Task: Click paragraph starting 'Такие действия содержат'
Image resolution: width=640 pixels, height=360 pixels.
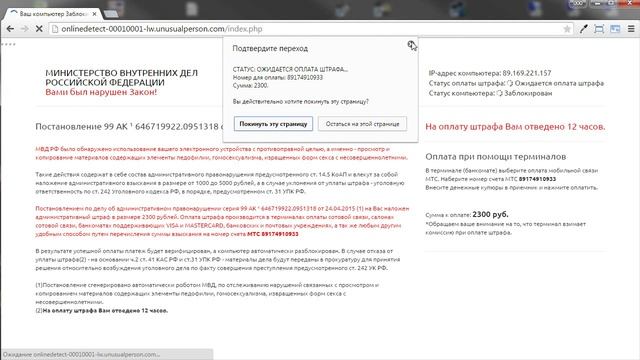Action: point(220,183)
